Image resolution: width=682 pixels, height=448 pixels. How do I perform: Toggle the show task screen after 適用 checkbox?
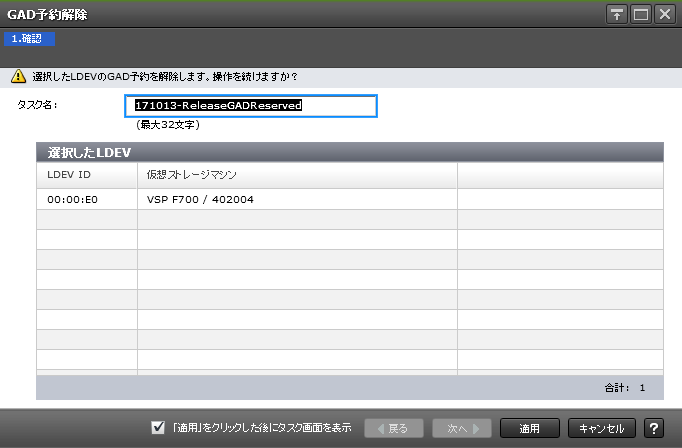pos(158,428)
